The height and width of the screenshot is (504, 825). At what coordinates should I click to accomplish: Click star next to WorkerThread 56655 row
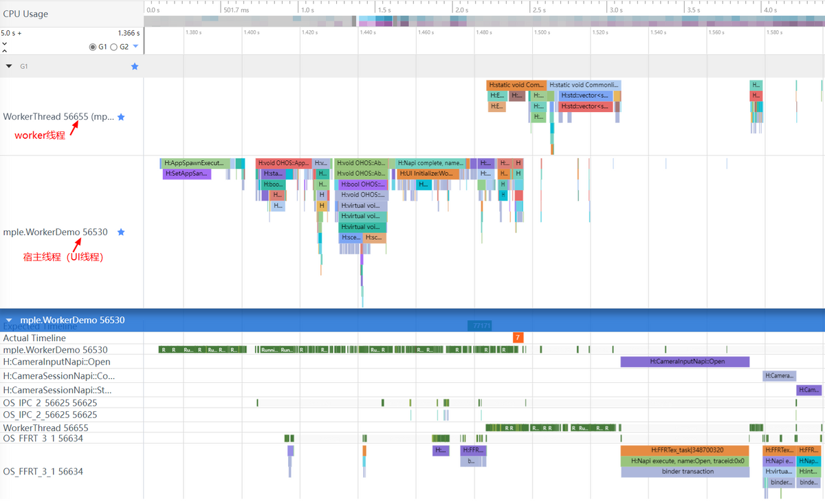click(121, 117)
